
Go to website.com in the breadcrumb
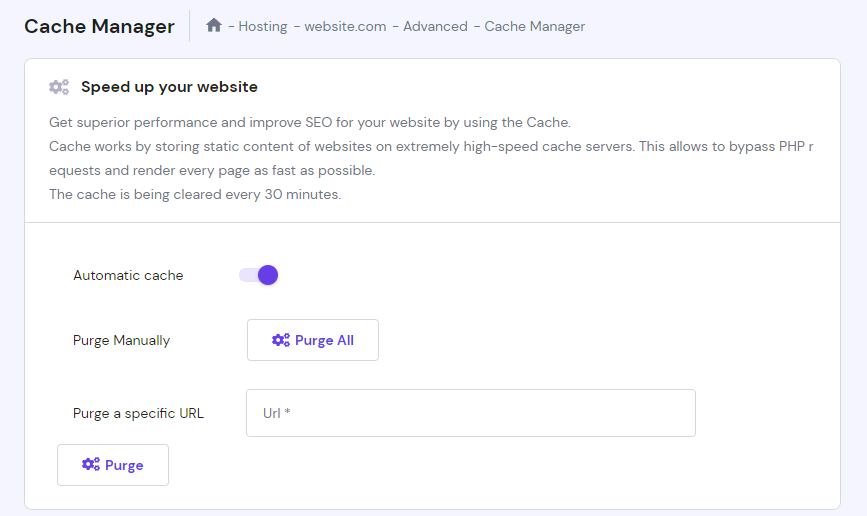pyautogui.click(x=344, y=26)
